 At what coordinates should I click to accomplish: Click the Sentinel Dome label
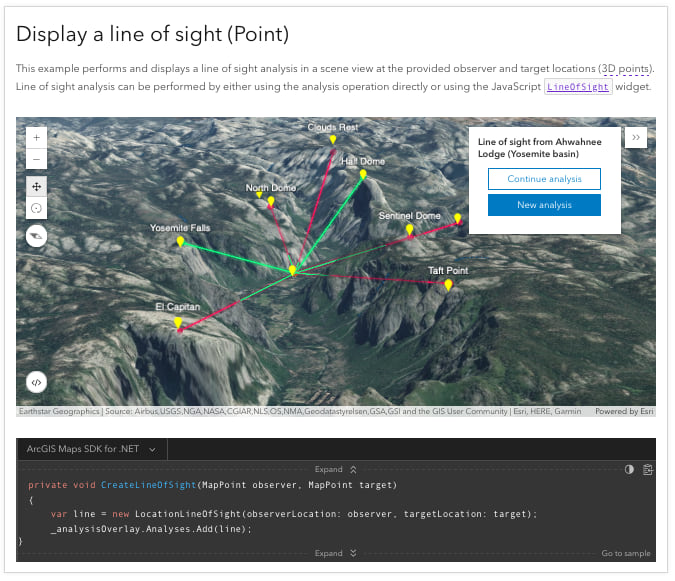(x=409, y=216)
